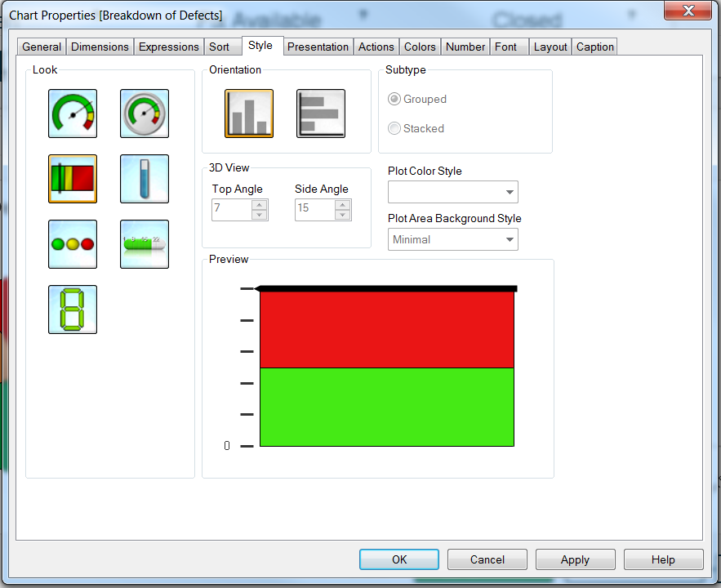The width and height of the screenshot is (721, 588).
Task: Select the test tube gauge look
Action: tap(145, 179)
